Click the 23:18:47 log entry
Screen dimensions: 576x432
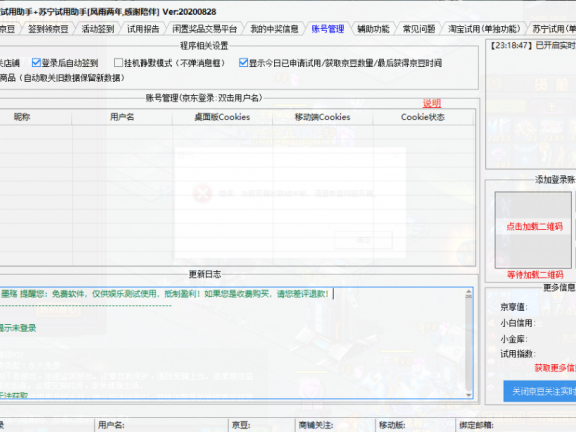(x=533, y=46)
